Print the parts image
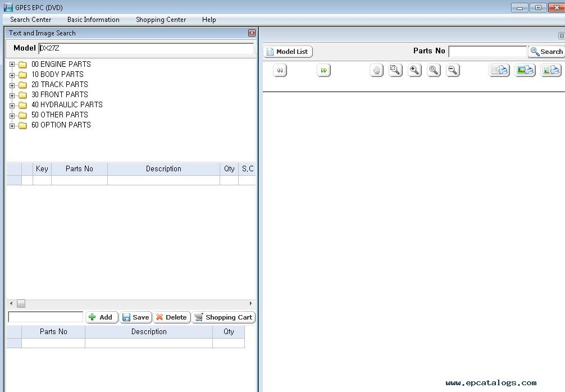Viewport: 565px width, 392px height. point(525,70)
